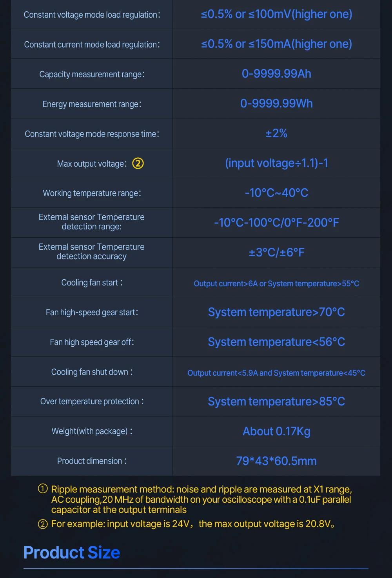Click the circled 2 footnote marker beside Max output voltage

point(138,163)
